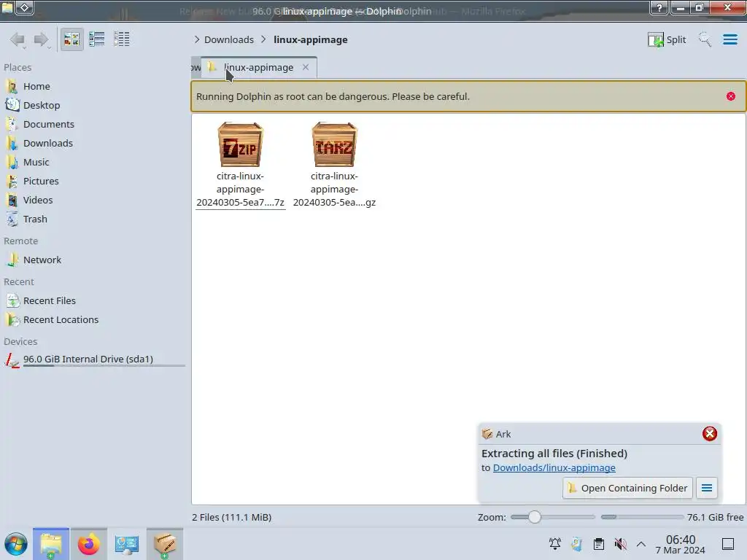Click the free space capacity bar
The height and width of the screenshot is (560, 747).
point(642,517)
